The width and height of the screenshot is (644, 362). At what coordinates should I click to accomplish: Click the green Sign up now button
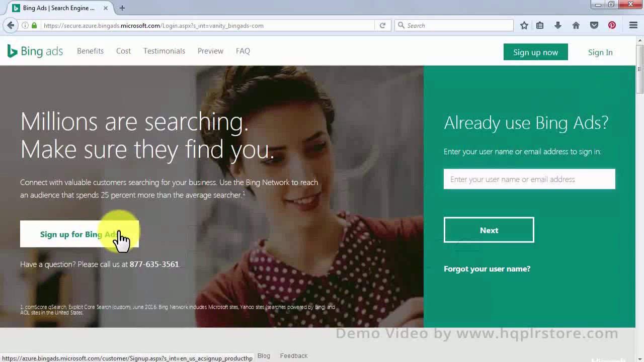point(536,52)
